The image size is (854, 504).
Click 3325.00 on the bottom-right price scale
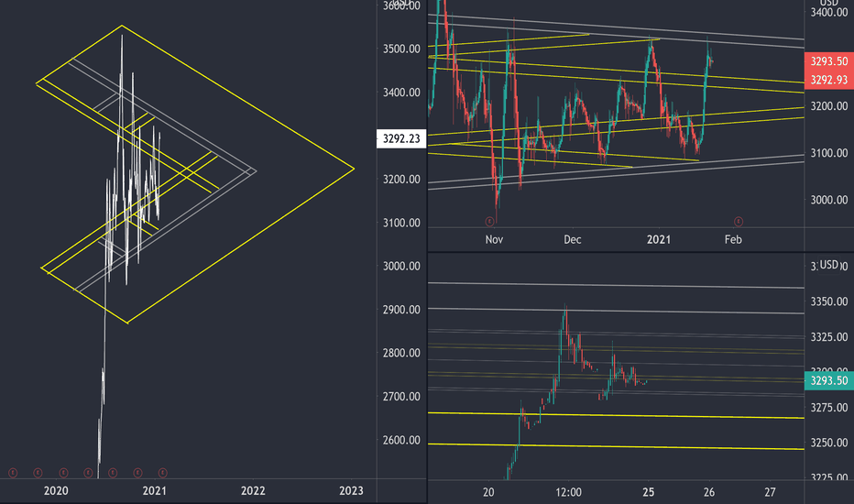(829, 337)
